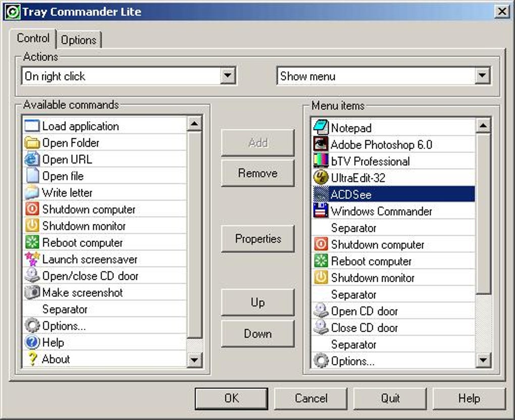Click Menu items scroll up arrow
515x420 pixels.
point(483,125)
